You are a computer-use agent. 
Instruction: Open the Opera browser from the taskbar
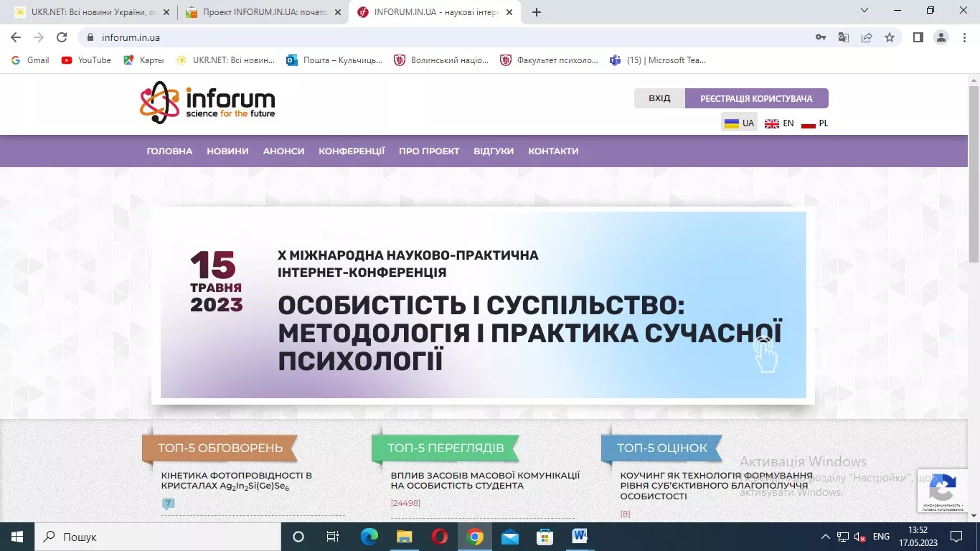pyautogui.click(x=440, y=537)
